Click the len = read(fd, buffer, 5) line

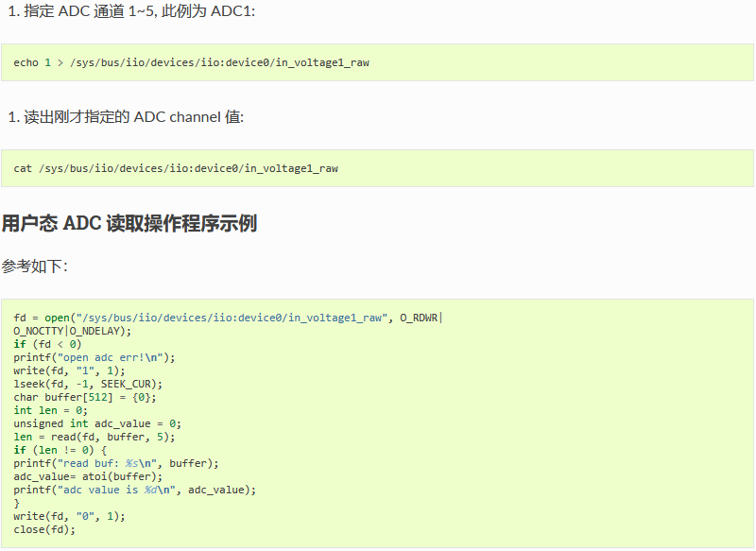[94, 437]
